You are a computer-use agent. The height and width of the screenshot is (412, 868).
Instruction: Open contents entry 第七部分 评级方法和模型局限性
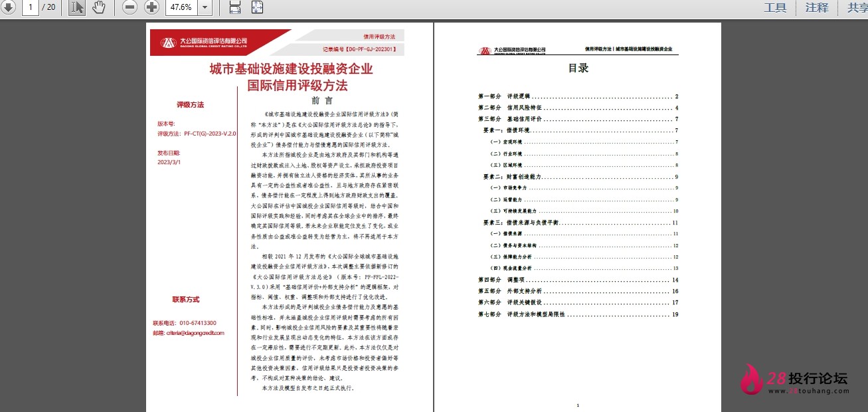coord(578,314)
